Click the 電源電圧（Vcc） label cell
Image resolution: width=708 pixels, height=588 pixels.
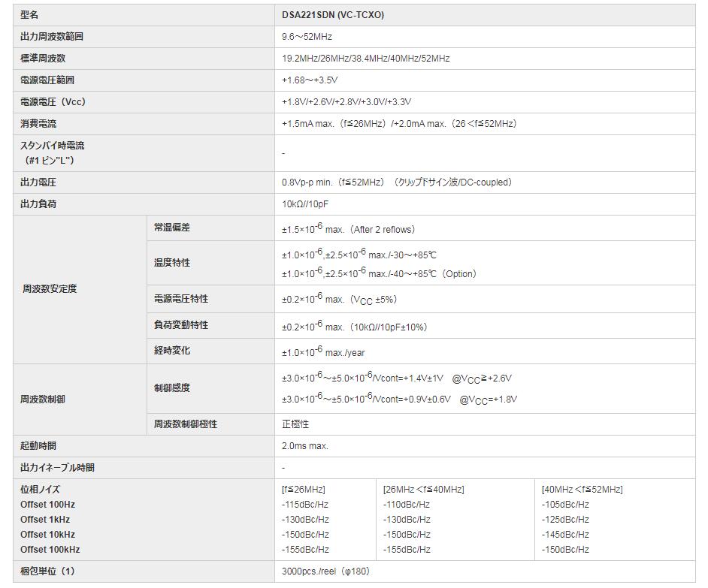(53, 102)
